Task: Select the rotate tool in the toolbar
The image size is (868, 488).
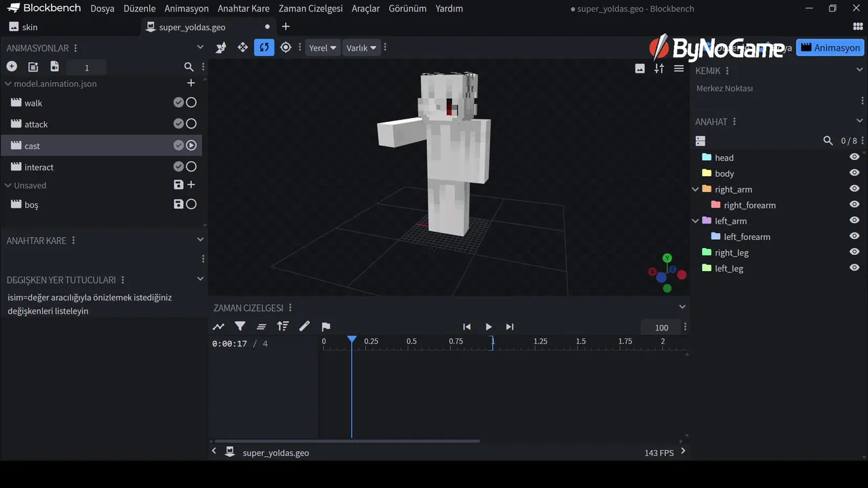Action: pyautogui.click(x=264, y=47)
